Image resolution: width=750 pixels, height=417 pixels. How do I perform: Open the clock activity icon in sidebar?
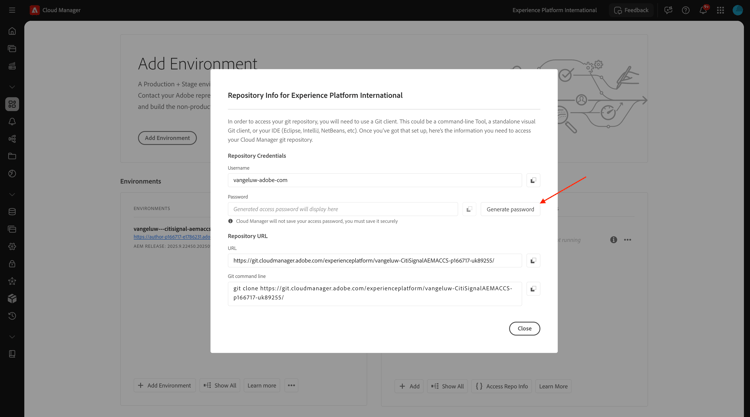pyautogui.click(x=12, y=174)
